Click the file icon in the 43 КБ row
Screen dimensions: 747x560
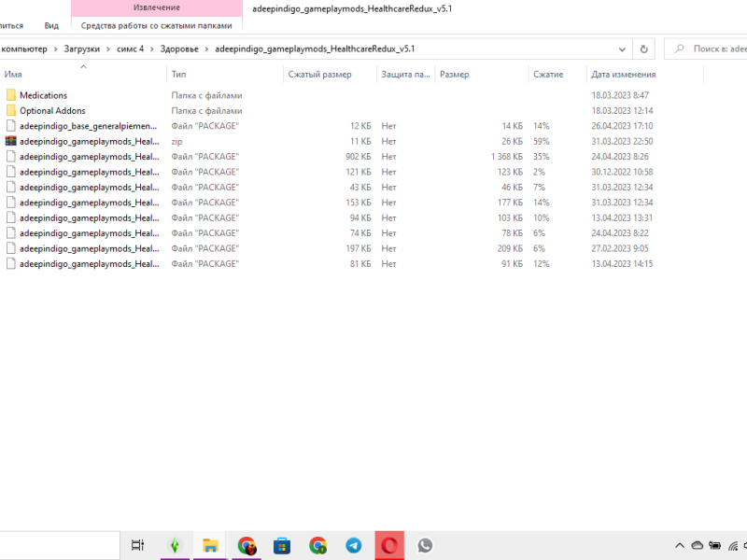click(11, 188)
